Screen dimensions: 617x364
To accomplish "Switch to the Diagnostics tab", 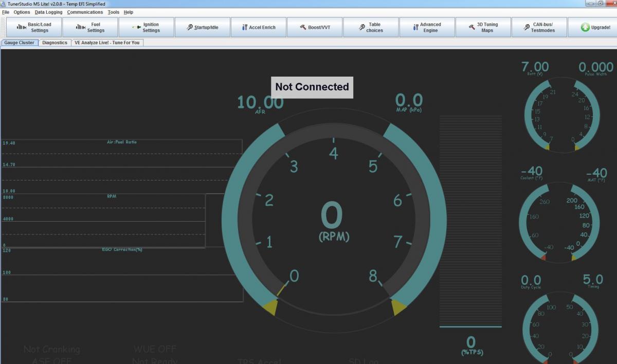I will pos(55,43).
